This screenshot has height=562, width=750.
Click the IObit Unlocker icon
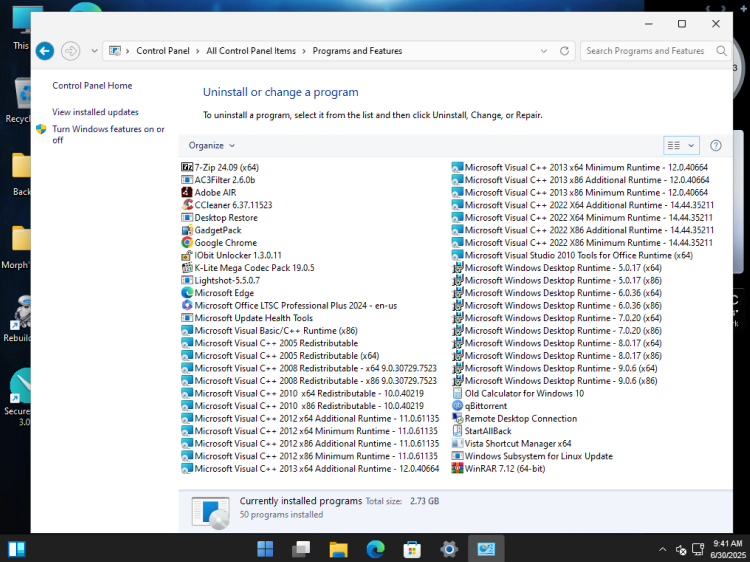pos(187,255)
